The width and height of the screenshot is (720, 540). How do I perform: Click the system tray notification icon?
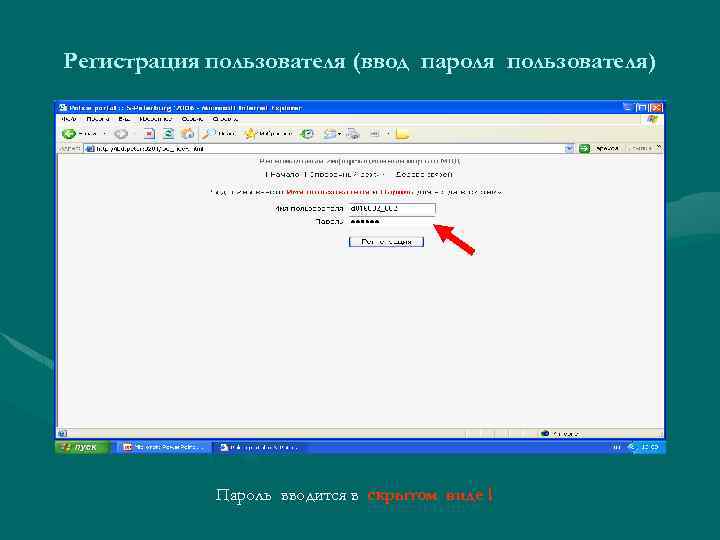632,447
